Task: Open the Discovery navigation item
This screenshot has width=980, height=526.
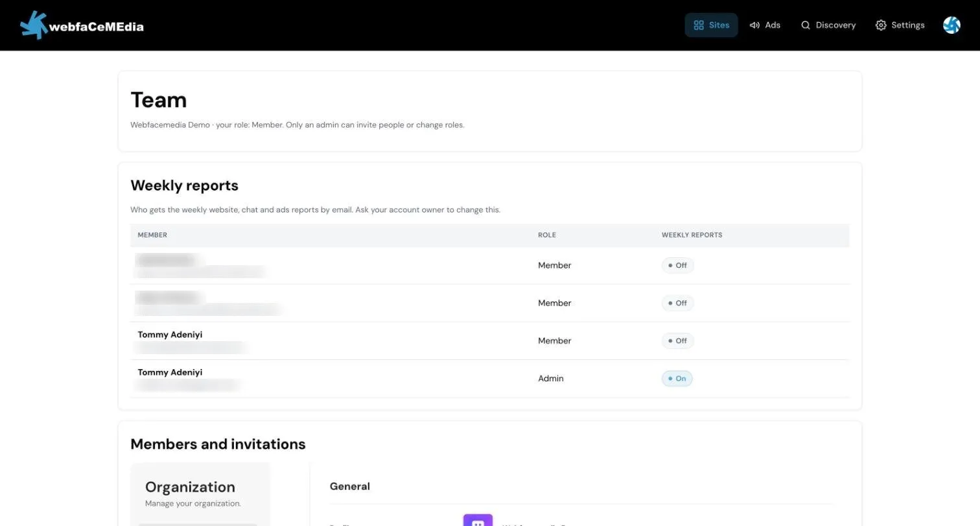Action: tap(828, 25)
